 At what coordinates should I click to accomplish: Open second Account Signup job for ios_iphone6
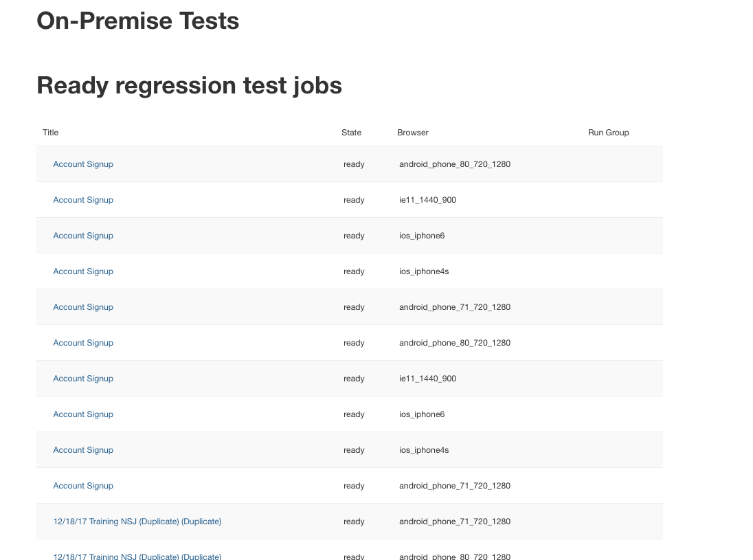point(83,414)
